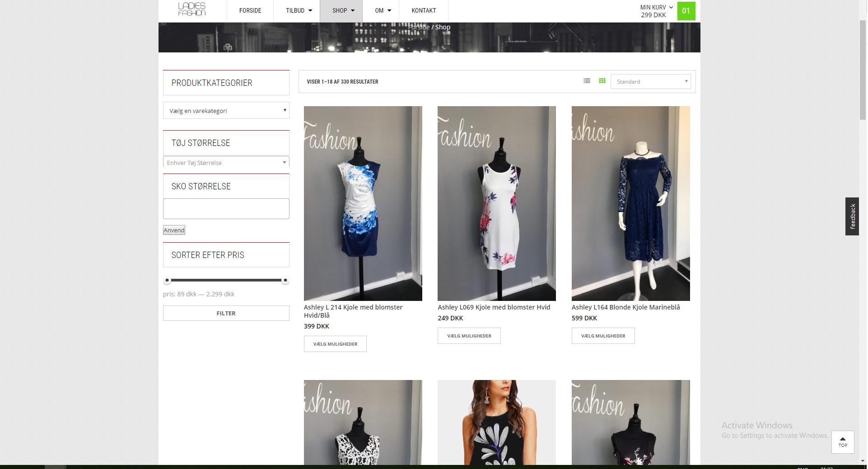
Task: Click the maximum price slider handle
Action: 285,281
